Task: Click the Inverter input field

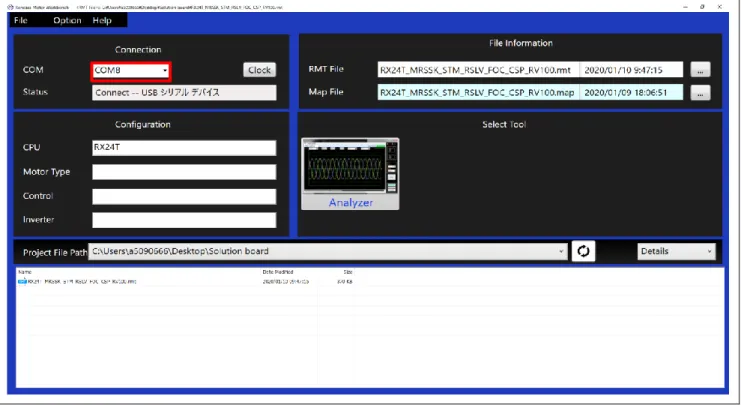Action: pos(184,220)
